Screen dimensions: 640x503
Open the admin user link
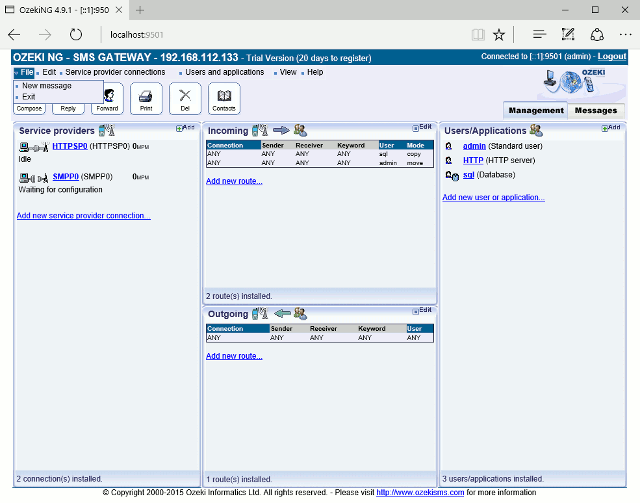pos(474,146)
